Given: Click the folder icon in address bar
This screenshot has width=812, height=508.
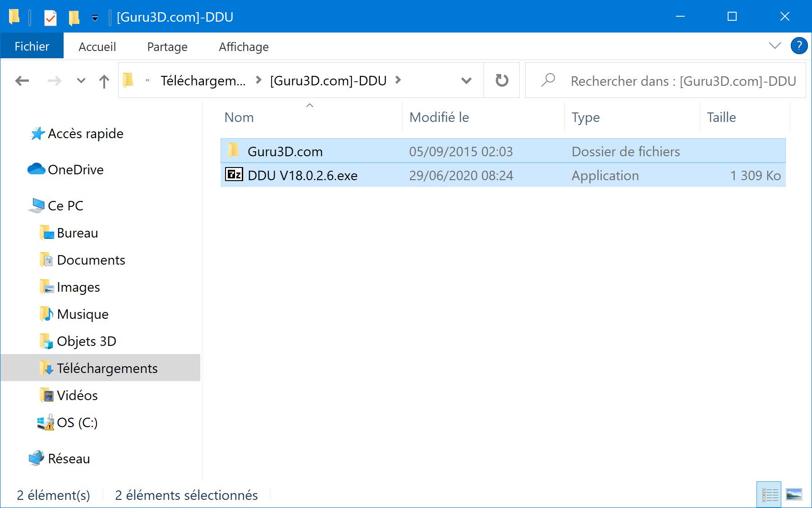Looking at the screenshot, I should (128, 80).
